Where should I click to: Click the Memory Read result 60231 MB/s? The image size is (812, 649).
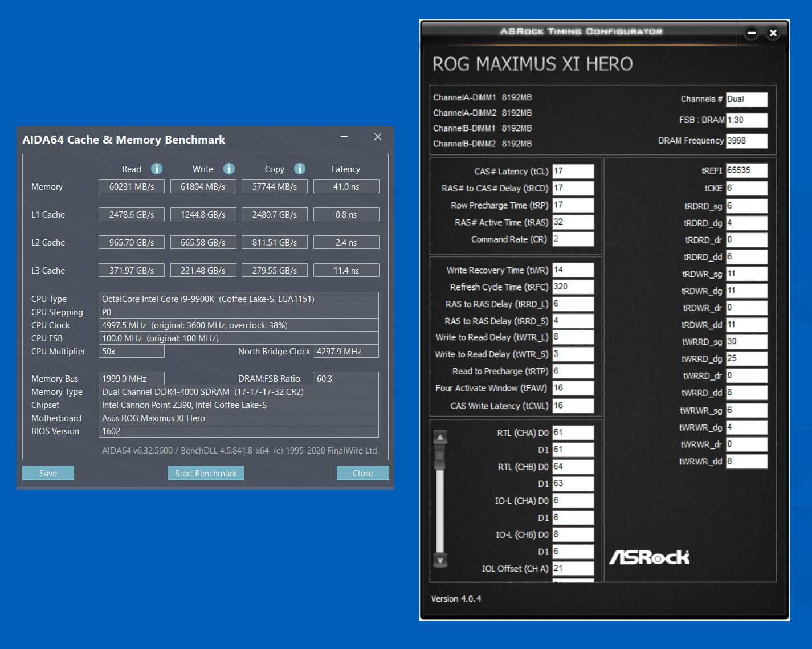132,186
